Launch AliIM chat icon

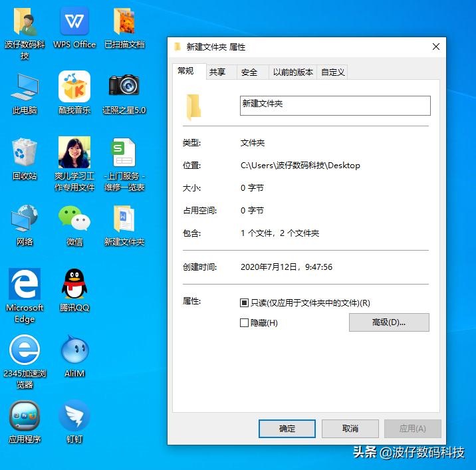click(x=74, y=350)
